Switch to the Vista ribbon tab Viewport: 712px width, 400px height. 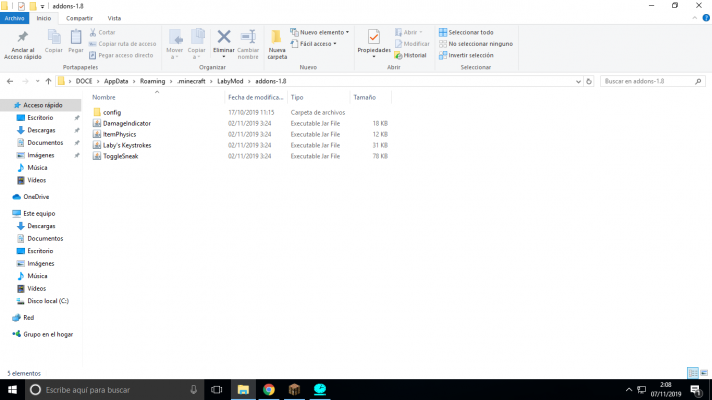114,18
